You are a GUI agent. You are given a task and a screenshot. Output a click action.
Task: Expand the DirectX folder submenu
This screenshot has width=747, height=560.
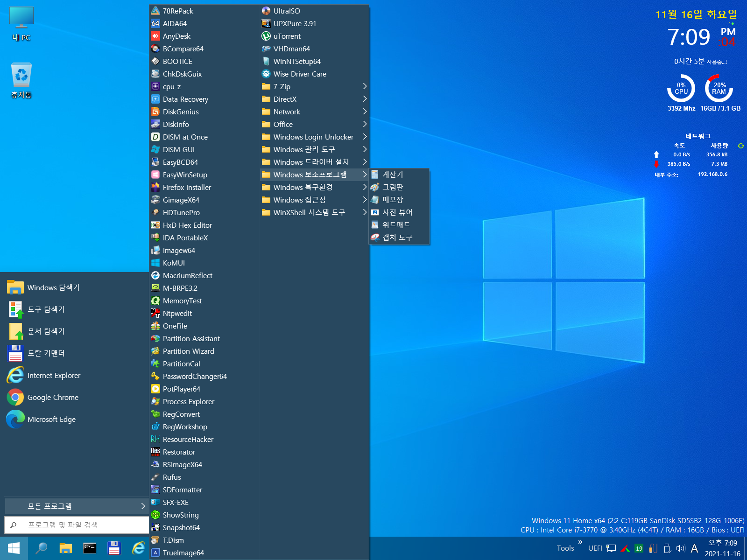point(314,99)
